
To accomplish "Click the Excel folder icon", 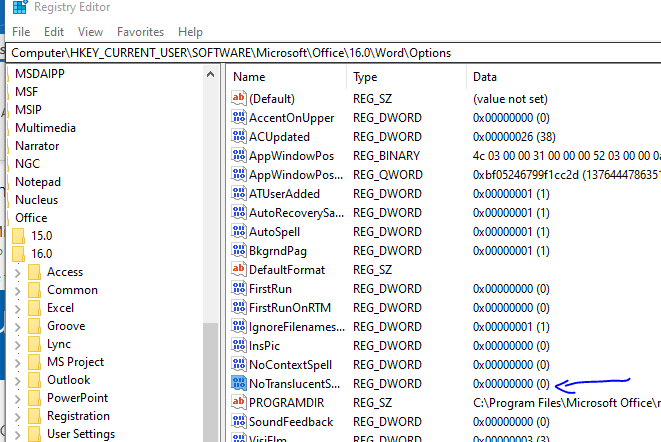I will pyautogui.click(x=34, y=308).
